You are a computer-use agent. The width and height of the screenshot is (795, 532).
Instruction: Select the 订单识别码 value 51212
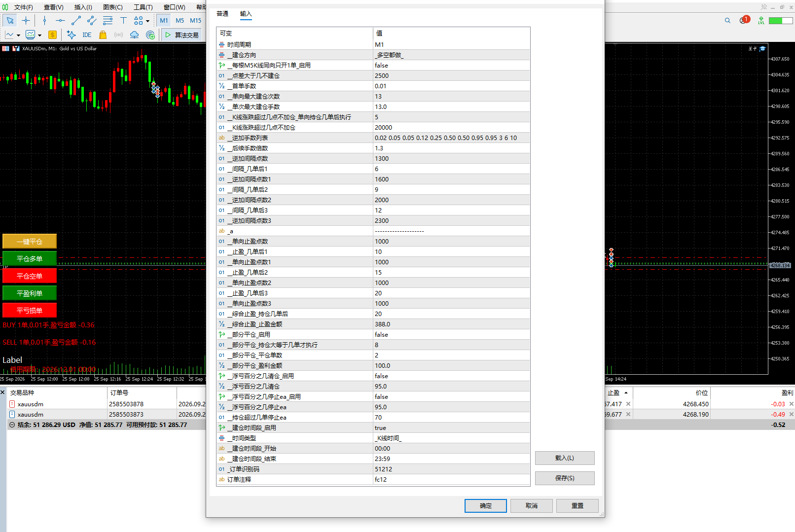coord(451,469)
